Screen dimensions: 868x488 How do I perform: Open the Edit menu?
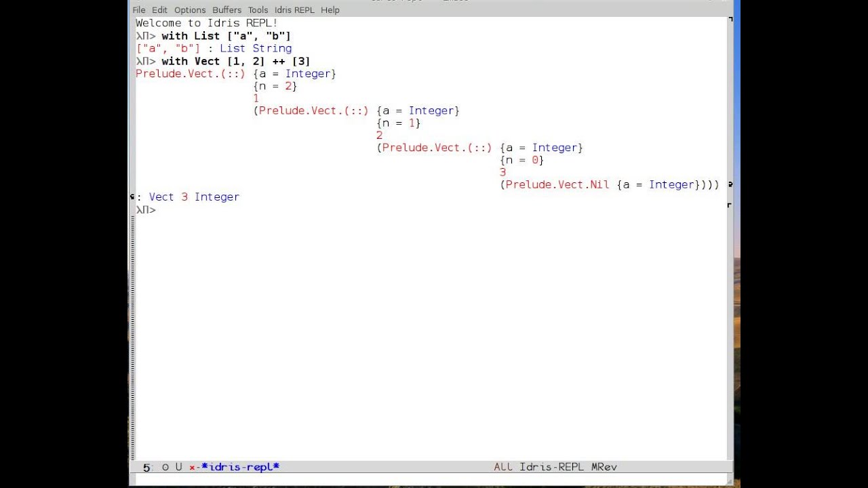pyautogui.click(x=159, y=10)
